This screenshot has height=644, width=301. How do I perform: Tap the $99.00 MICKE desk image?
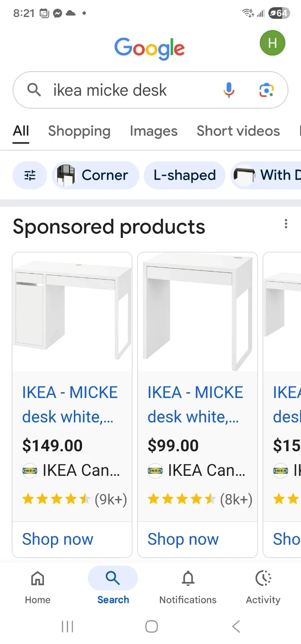point(197,312)
